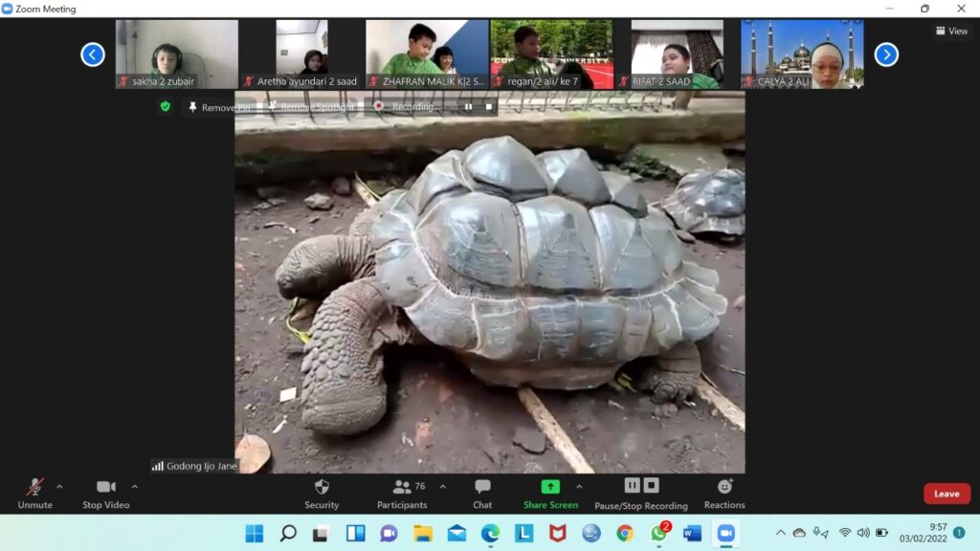The height and width of the screenshot is (551, 980).
Task: Expand video options arrow beside Stop Video
Action: [134, 486]
